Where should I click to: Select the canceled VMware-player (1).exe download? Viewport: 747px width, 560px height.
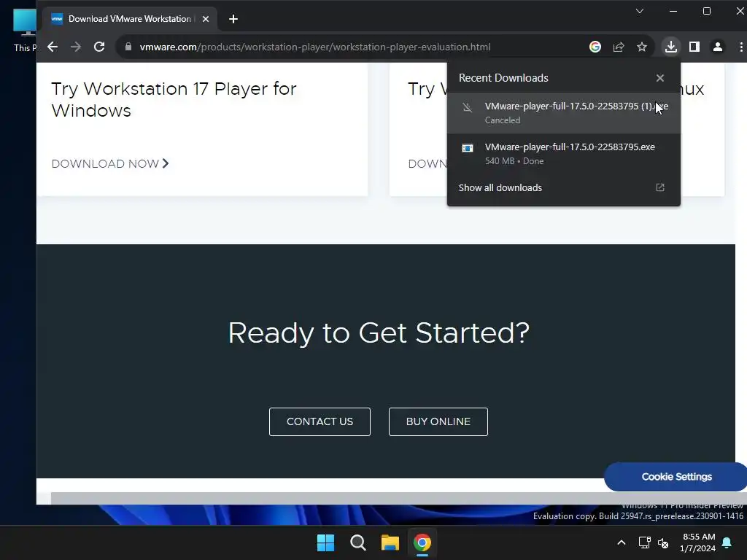[x=564, y=113]
